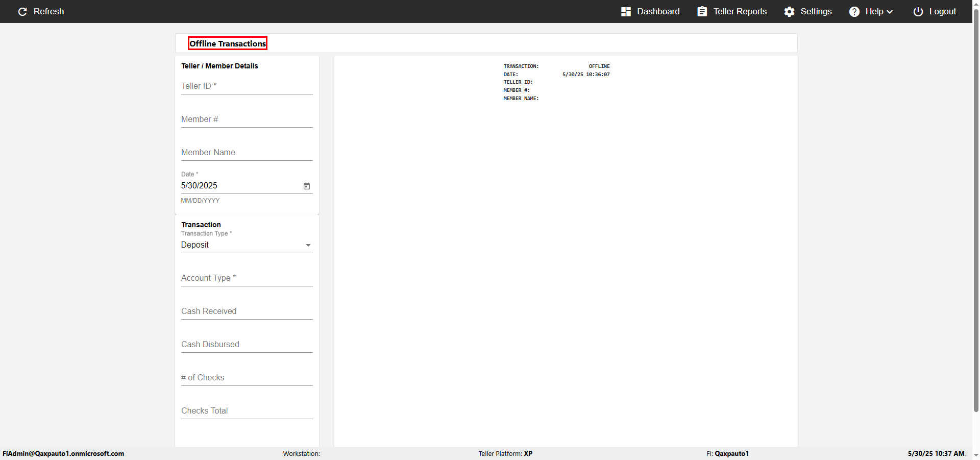
Task: Open the Settings menu label
Action: click(x=816, y=11)
